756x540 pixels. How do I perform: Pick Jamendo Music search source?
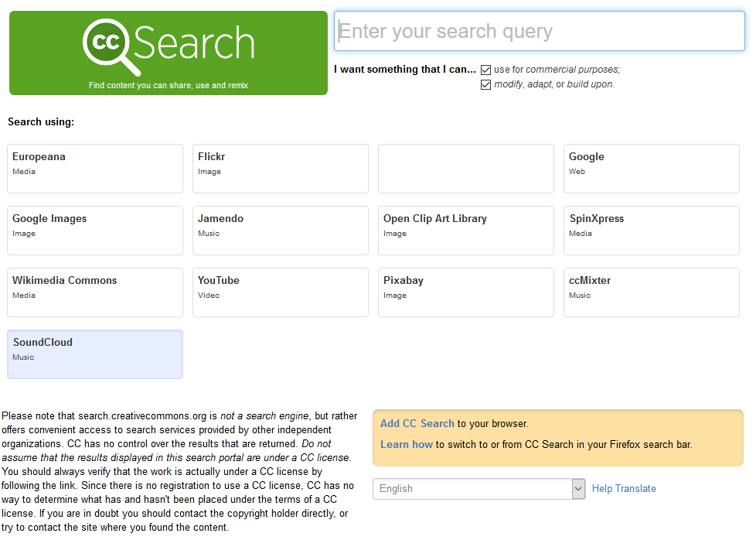click(x=281, y=231)
